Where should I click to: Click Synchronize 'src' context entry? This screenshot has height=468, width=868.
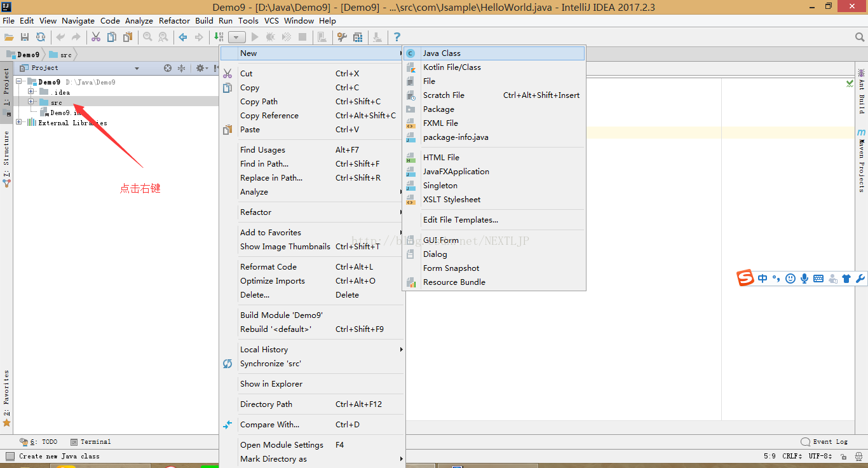tap(313, 364)
